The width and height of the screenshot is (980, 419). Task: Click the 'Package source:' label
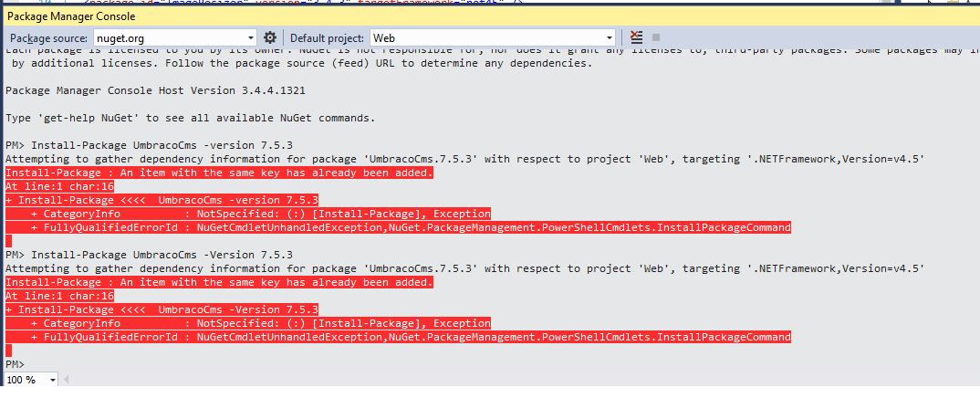pyautogui.click(x=49, y=38)
